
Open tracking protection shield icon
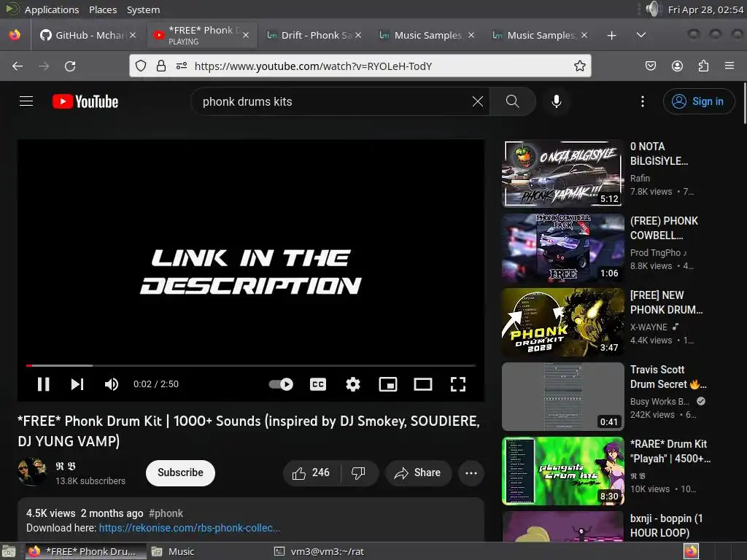pyautogui.click(x=141, y=66)
